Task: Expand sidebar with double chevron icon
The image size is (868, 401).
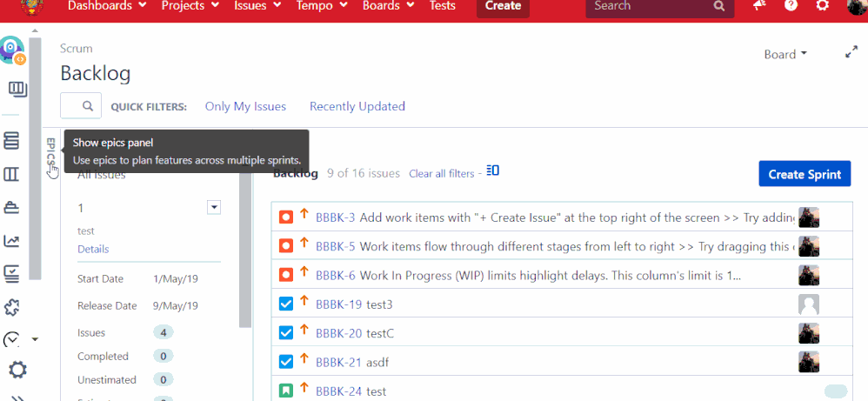Action: [17, 398]
